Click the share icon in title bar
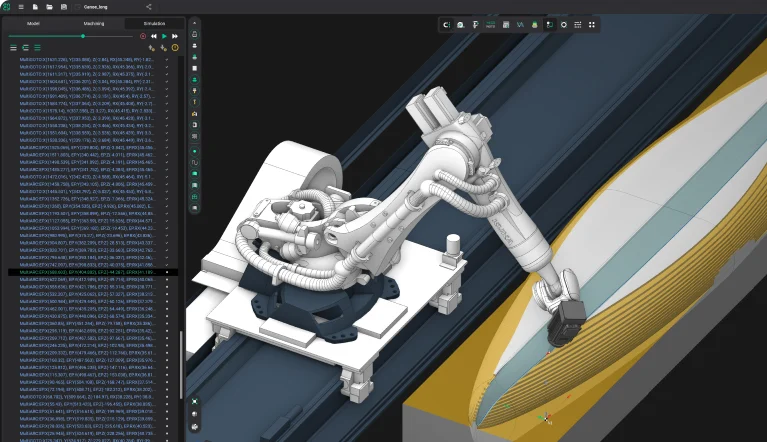The image size is (767, 442). [x=150, y=7]
